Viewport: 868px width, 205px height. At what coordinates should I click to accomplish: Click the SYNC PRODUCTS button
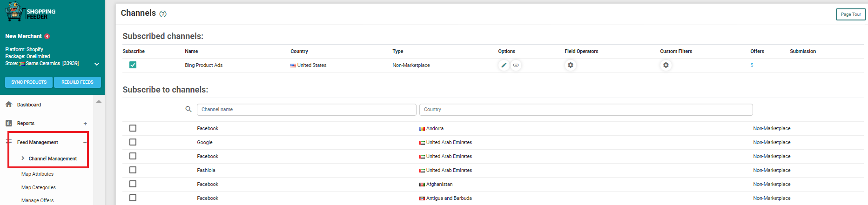point(29,82)
